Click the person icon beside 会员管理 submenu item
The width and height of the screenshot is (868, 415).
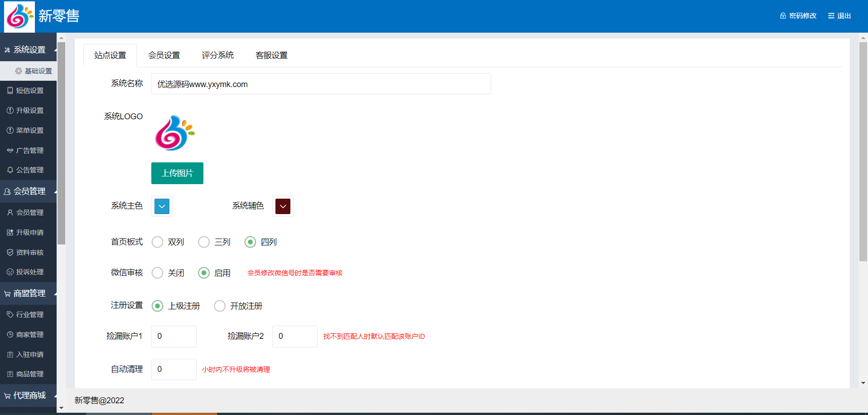pos(10,213)
